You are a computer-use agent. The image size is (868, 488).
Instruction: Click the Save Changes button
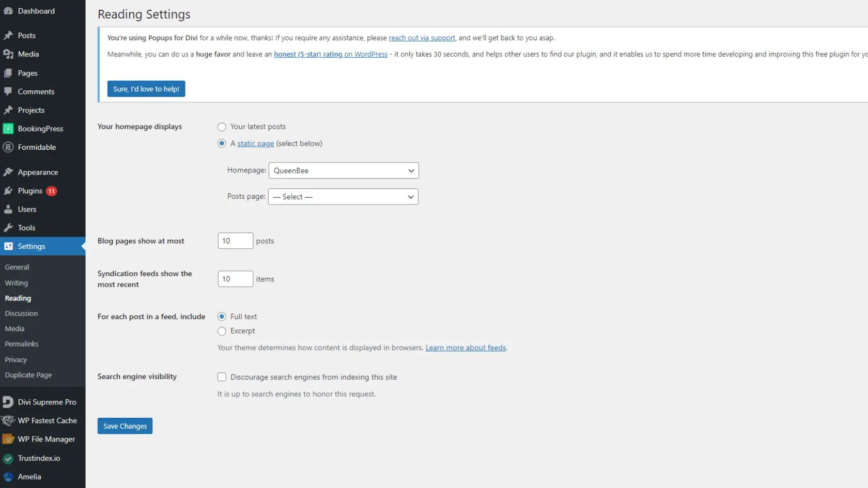coord(125,426)
